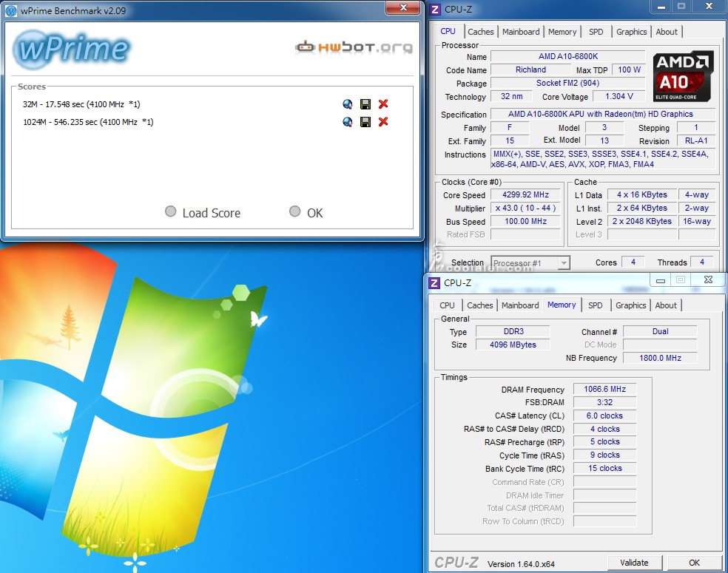Delete the 1024M score with red X

tap(383, 121)
